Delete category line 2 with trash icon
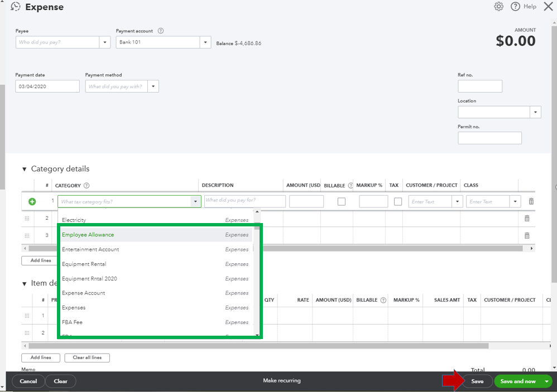The height and width of the screenshot is (392, 557). 527,218
